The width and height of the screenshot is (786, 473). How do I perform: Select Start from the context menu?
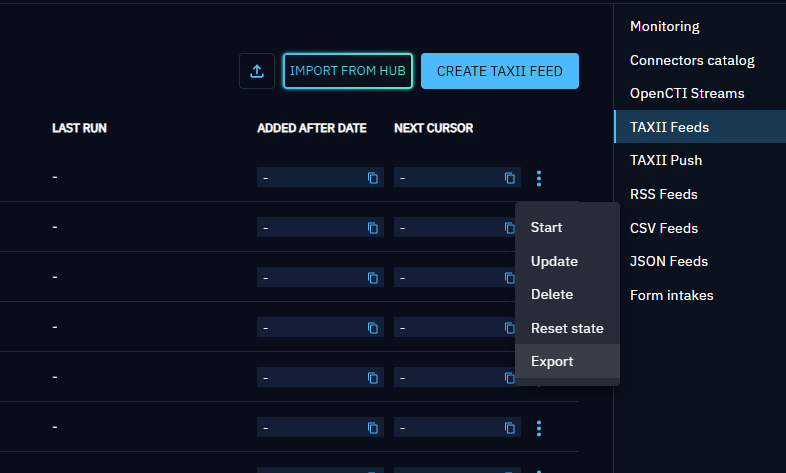pyautogui.click(x=547, y=227)
